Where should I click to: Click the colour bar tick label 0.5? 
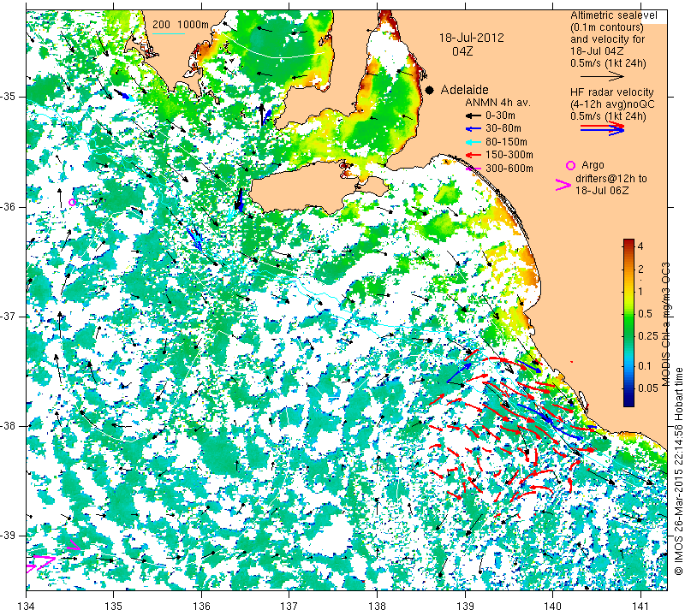tap(646, 314)
